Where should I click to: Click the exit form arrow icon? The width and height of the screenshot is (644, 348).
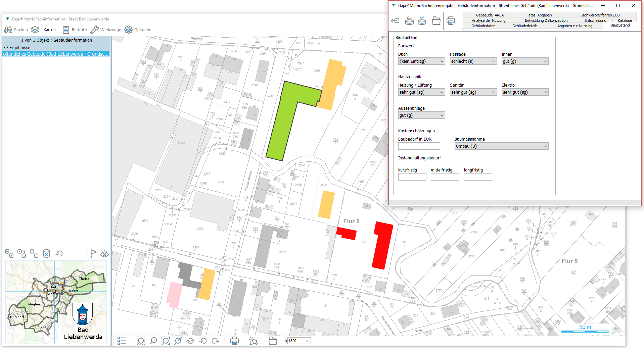(395, 21)
